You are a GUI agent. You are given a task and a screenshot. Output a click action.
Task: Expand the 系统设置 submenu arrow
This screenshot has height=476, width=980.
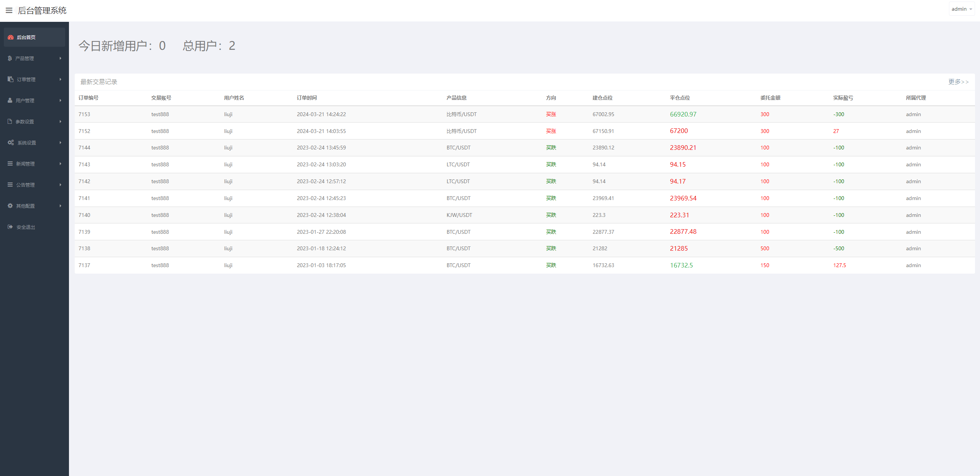pos(61,143)
